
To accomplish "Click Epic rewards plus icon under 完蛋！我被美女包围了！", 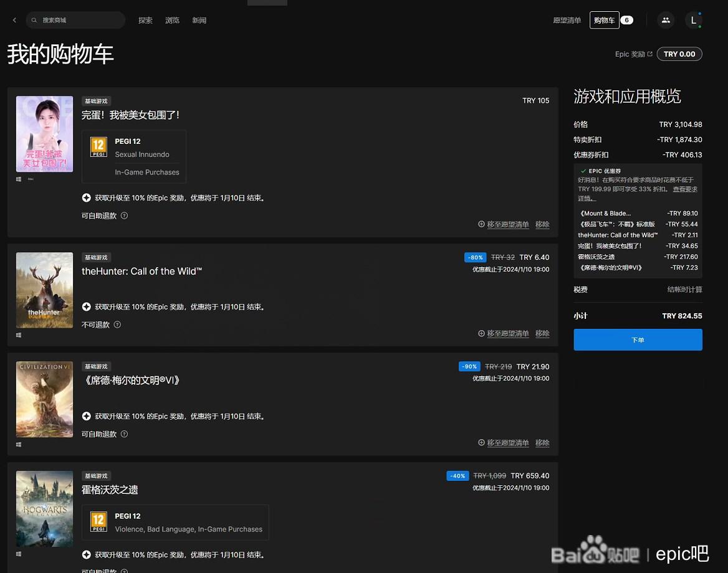I will [87, 197].
